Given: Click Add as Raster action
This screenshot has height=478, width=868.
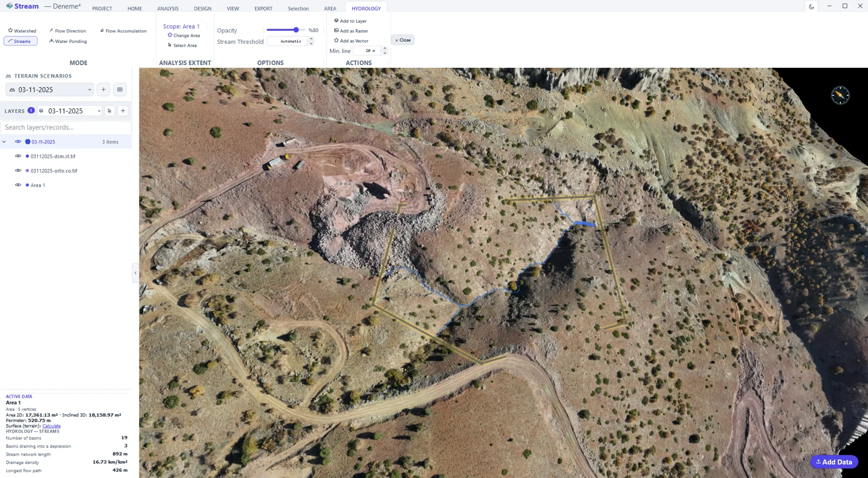Looking at the screenshot, I should point(351,31).
